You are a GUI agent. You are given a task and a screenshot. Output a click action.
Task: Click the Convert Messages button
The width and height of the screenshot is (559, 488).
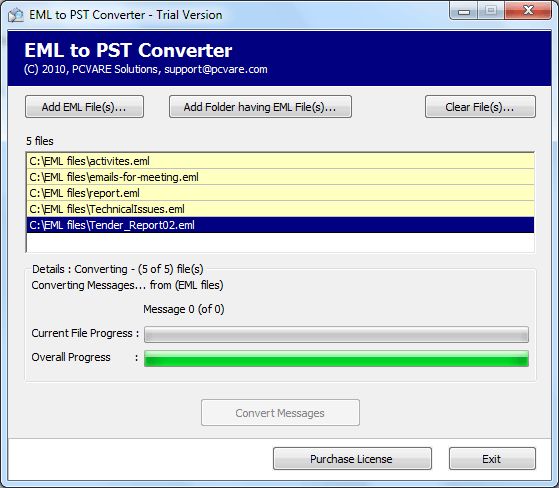pos(280,413)
